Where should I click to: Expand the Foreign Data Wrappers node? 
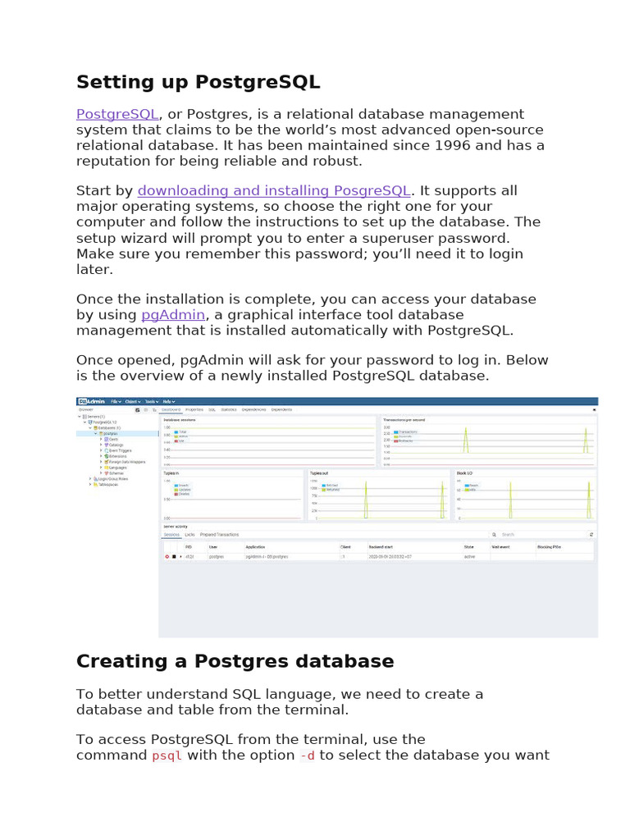pyautogui.click(x=101, y=462)
